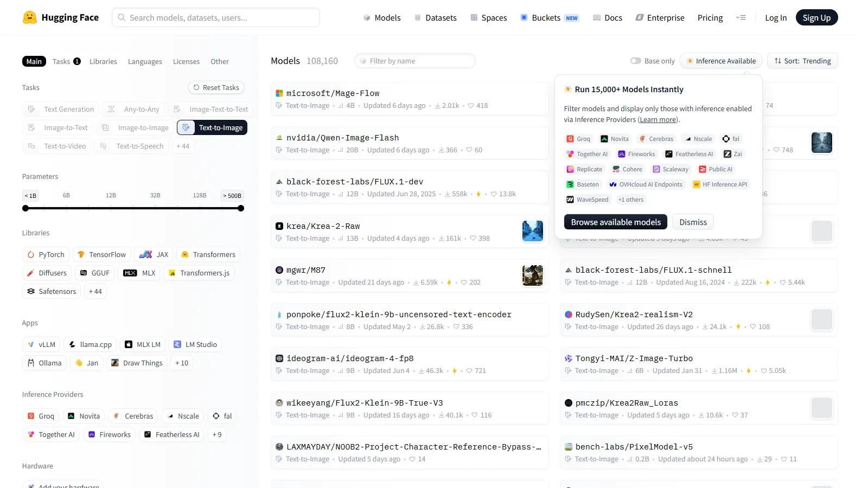
Task: Select the TensorFlow library icon
Action: (x=81, y=254)
